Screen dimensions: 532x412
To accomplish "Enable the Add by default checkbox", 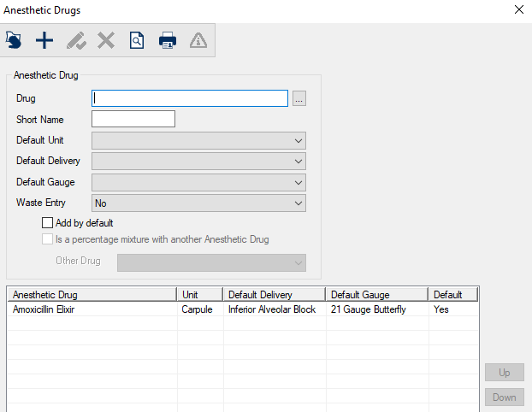I will coord(47,222).
